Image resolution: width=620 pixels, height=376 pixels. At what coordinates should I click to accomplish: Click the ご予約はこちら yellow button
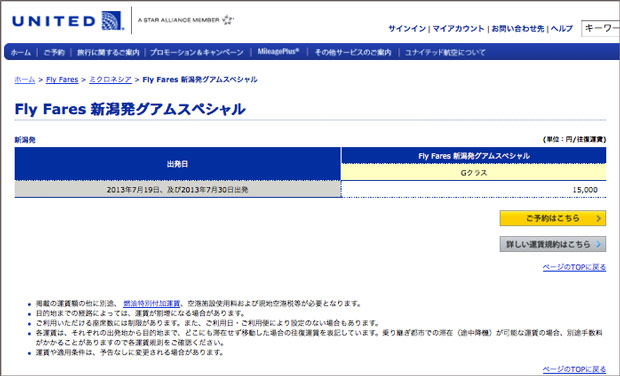click(552, 218)
